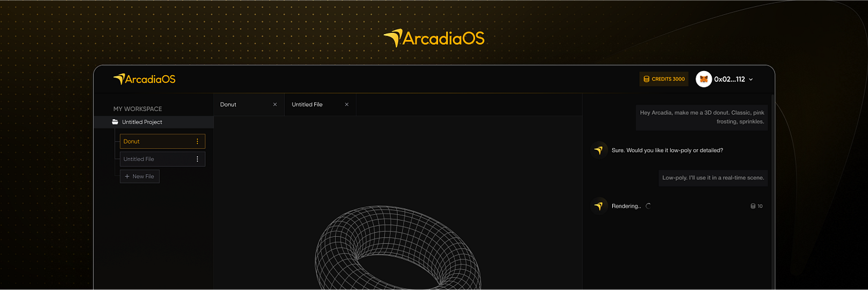Image resolution: width=868 pixels, height=290 pixels.
Task: Click the rendering progress spinner
Action: 649,206
